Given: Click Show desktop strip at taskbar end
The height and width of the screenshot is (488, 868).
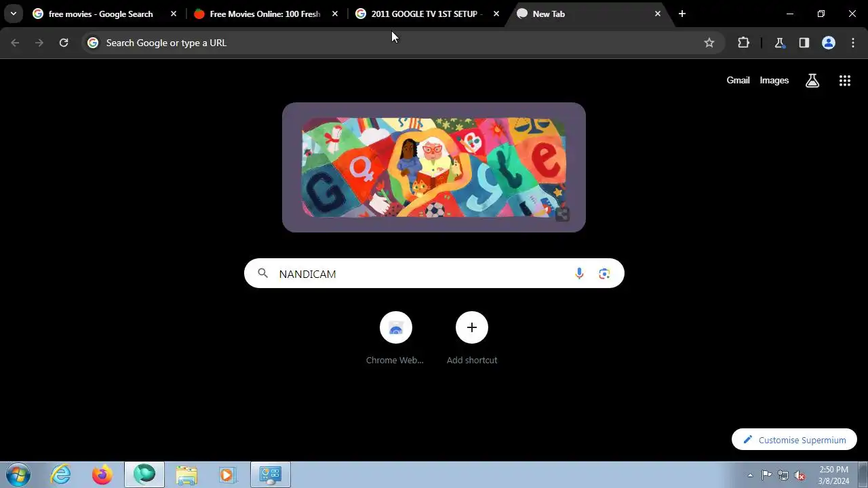Looking at the screenshot, I should coord(863,474).
